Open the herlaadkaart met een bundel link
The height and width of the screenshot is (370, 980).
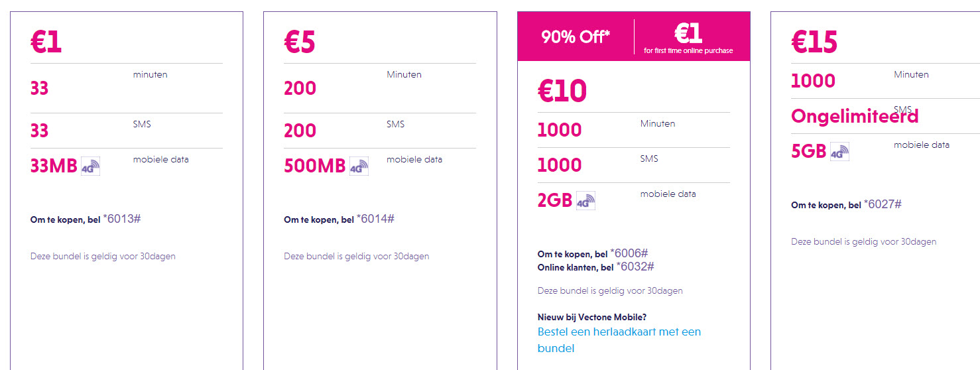point(619,339)
